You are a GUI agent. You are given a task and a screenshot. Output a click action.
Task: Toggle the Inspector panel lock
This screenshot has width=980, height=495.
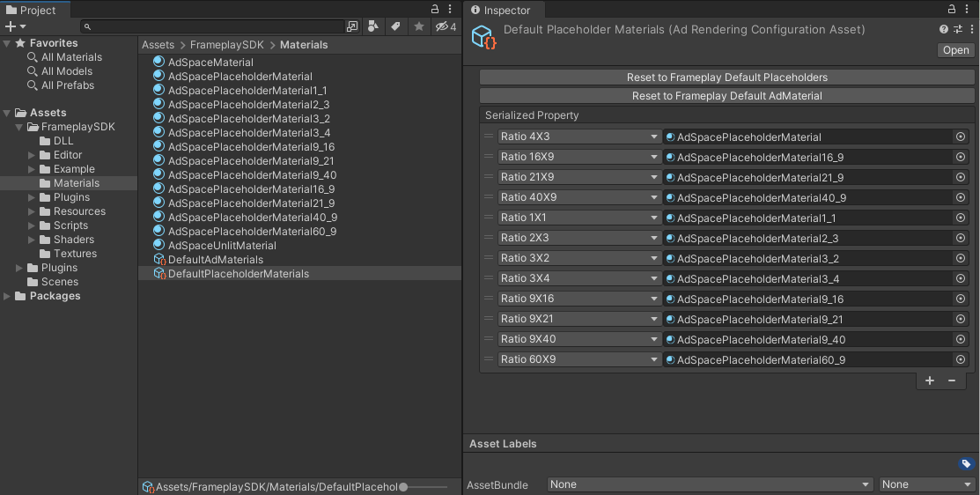click(953, 10)
